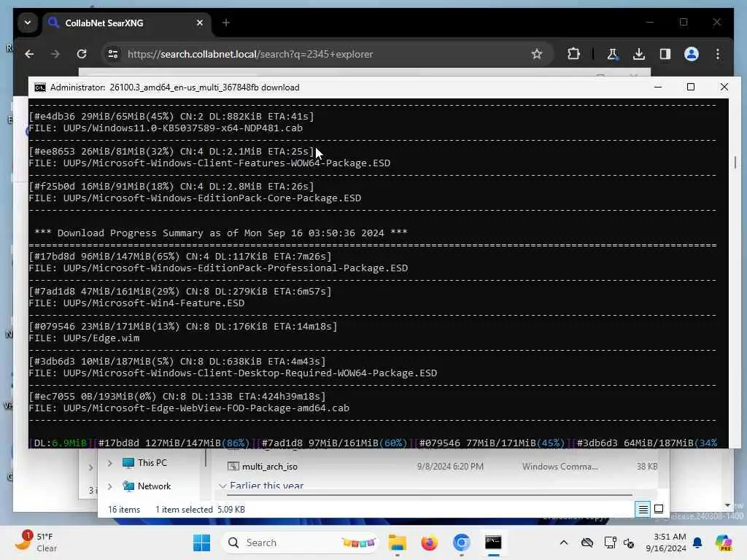Toggle the browser side panel
This screenshot has width=747, height=560.
pyautogui.click(x=665, y=54)
